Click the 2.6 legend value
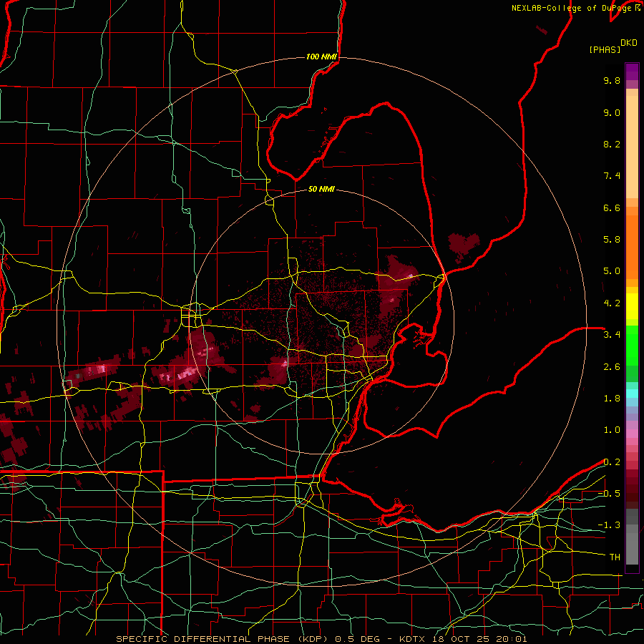 click(x=612, y=366)
